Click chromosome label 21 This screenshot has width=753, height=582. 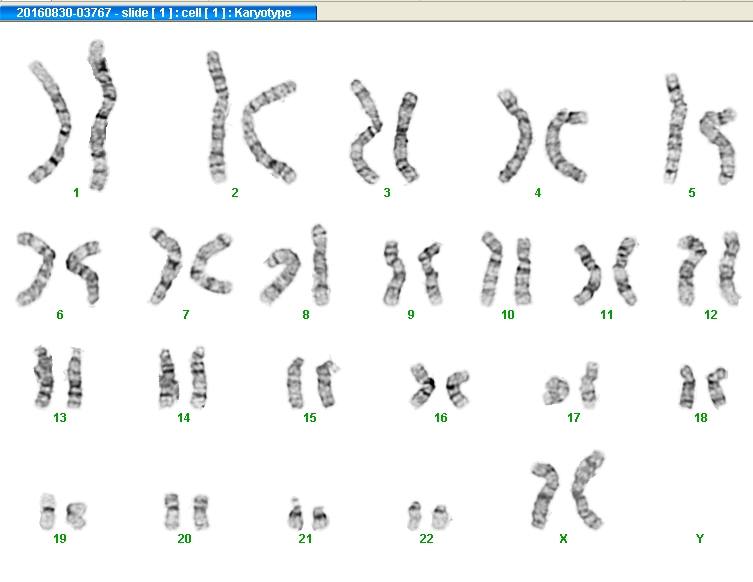coord(305,539)
